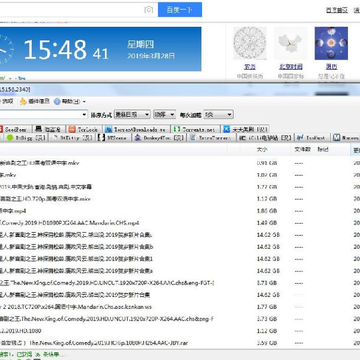The image size is (360, 360).
Task: Switch to the BtDigg site tab
Action: (26, 138)
